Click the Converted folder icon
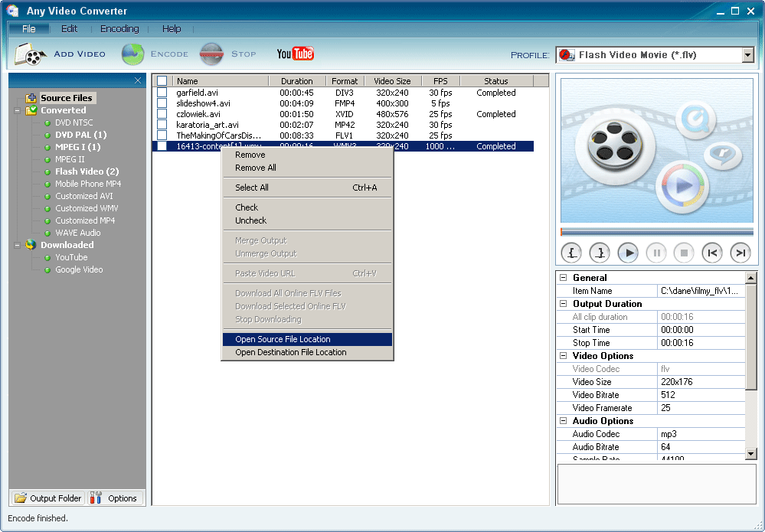This screenshot has height=532, width=765. (31, 110)
